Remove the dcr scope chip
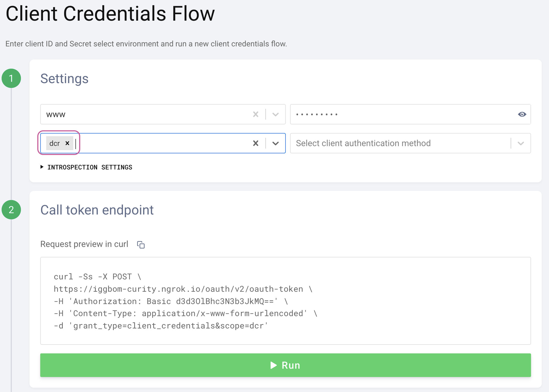Screen dimensions: 549x392 (x=67, y=143)
